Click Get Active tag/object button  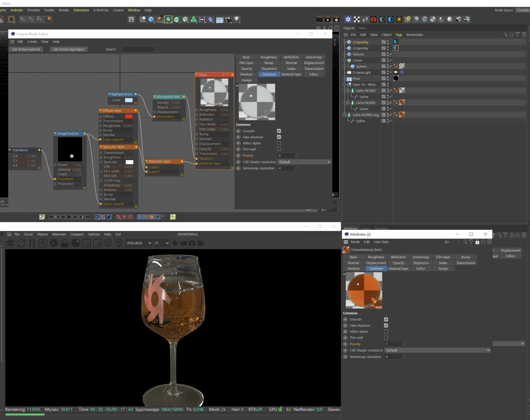coord(69,49)
